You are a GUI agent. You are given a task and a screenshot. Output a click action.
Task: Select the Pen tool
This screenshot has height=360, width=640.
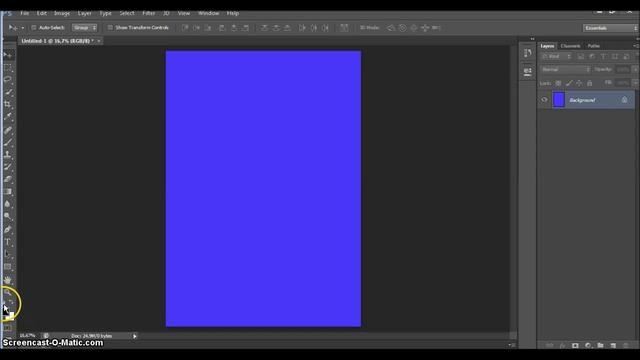coord(8,229)
